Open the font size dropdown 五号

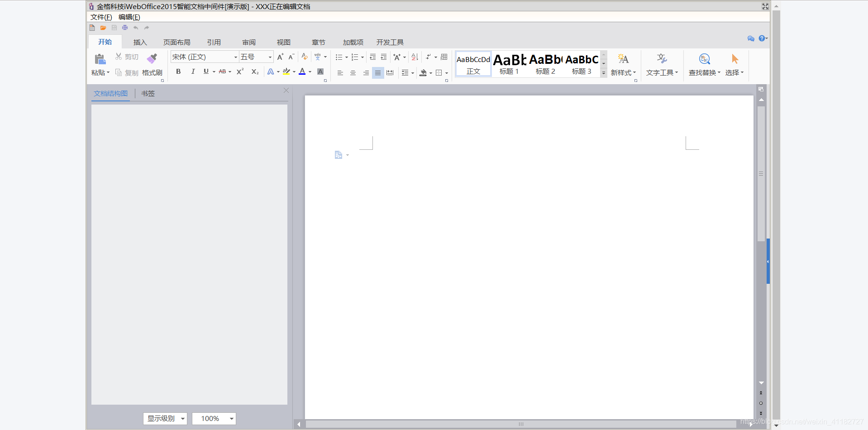pyautogui.click(x=270, y=57)
